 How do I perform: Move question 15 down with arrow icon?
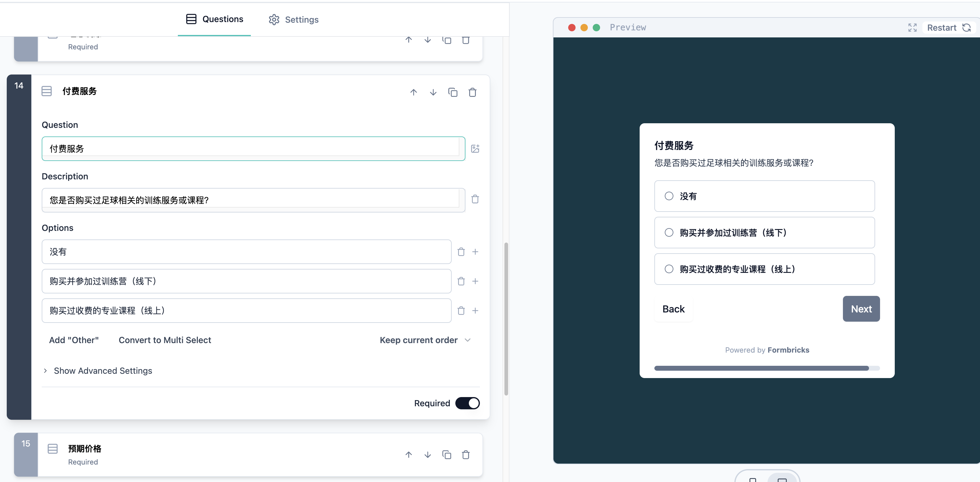pos(428,455)
